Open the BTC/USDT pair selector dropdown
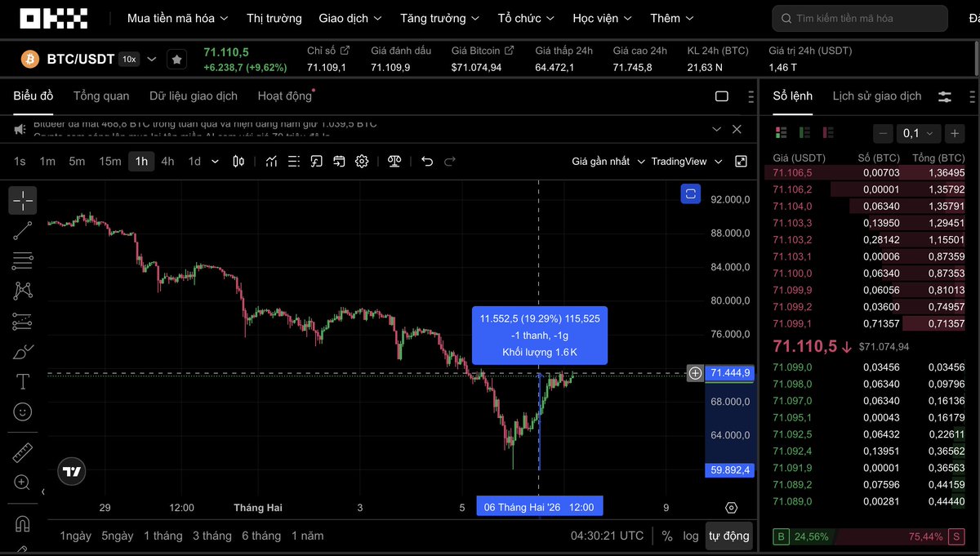The width and height of the screenshot is (980, 556). click(x=151, y=59)
